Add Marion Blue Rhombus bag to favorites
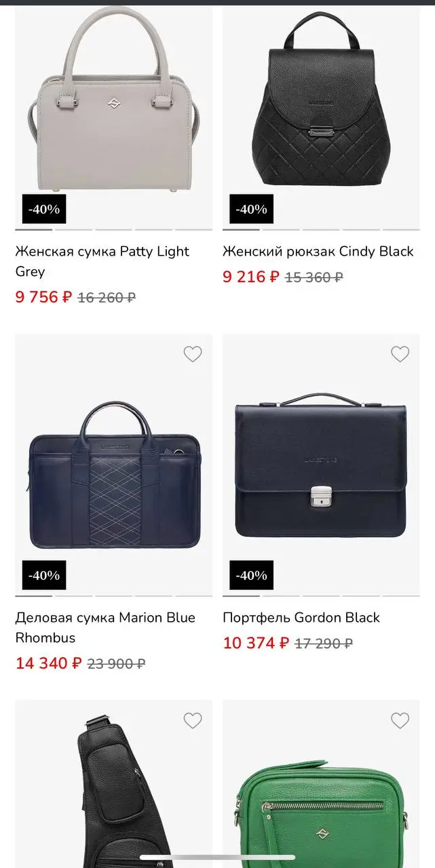435x868 pixels. [x=193, y=354]
